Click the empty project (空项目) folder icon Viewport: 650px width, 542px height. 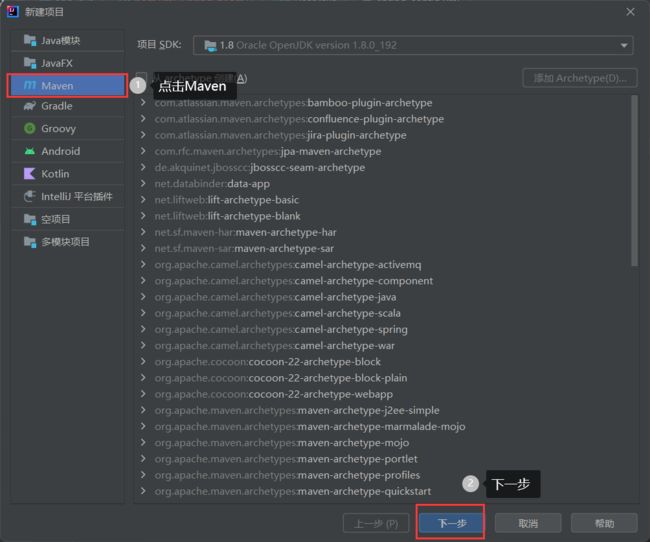pyautogui.click(x=30, y=219)
